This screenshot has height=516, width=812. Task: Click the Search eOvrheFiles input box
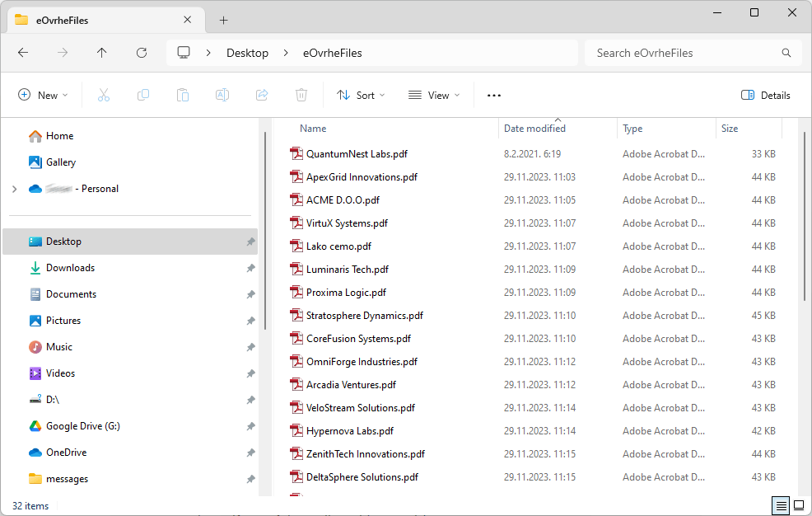coord(684,53)
